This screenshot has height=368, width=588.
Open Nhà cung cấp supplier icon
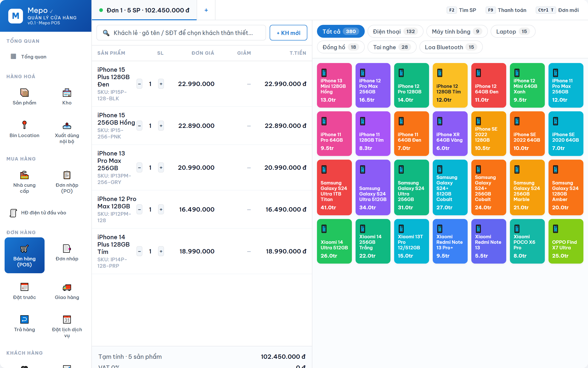24,175
